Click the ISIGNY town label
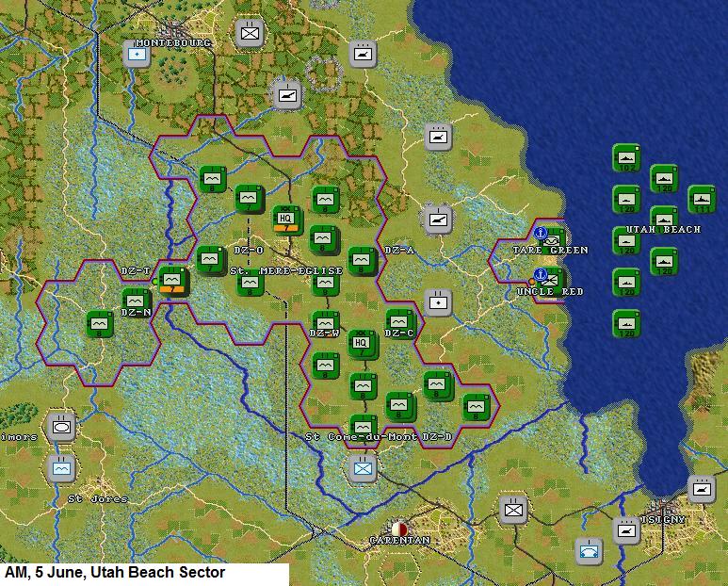 click(x=663, y=520)
